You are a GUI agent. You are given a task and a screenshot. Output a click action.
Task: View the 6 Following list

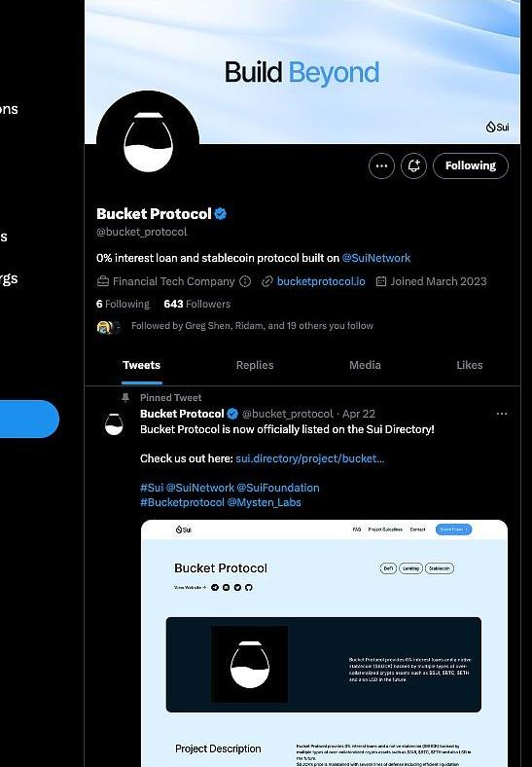click(123, 304)
